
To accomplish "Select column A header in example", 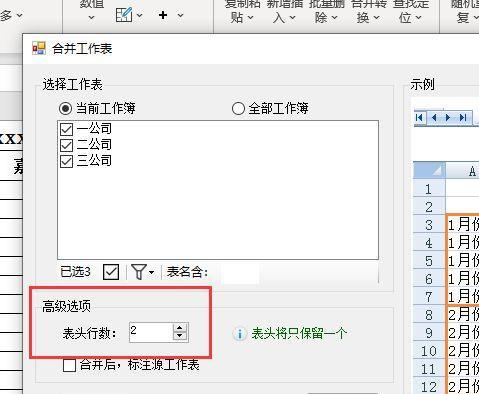I will (463, 171).
